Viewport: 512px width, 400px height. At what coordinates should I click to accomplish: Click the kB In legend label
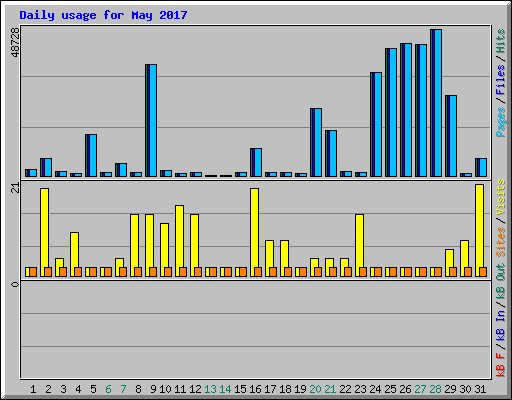point(501,325)
